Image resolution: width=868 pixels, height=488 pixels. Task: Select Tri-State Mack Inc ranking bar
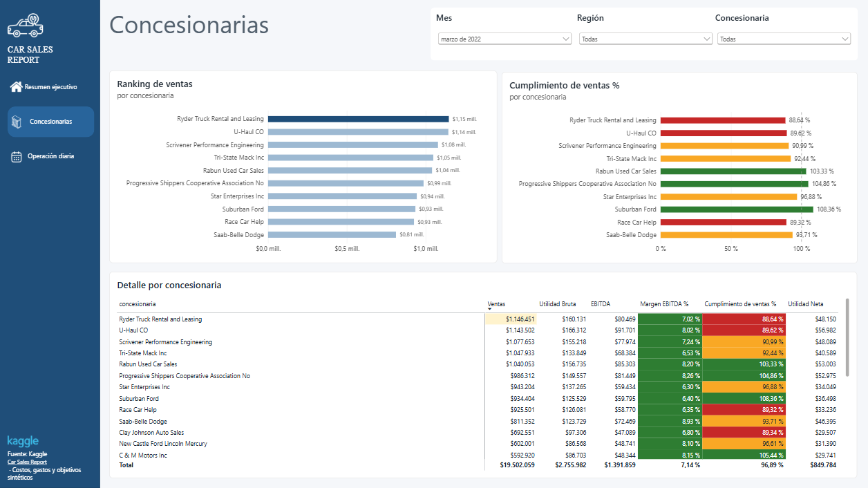click(x=350, y=158)
